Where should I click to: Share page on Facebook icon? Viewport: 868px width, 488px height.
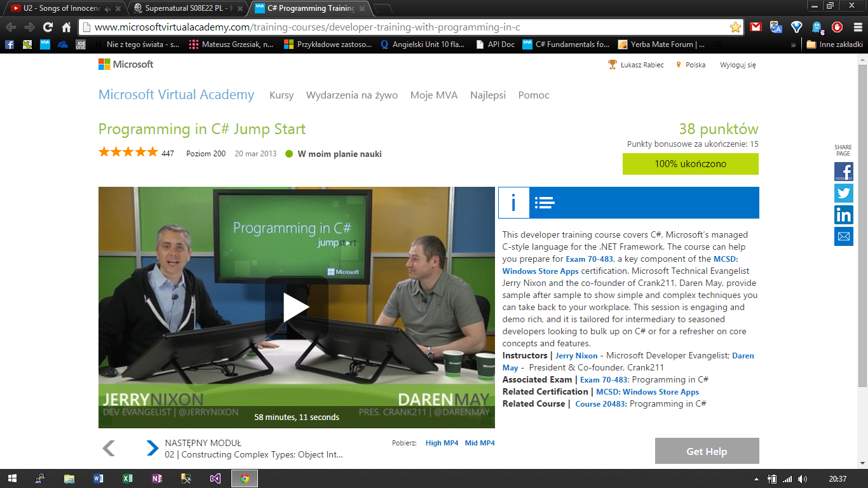(x=843, y=172)
